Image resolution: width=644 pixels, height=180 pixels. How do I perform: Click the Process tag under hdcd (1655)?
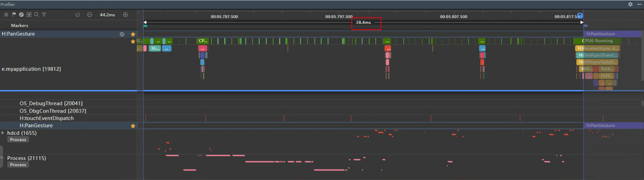(x=18, y=139)
